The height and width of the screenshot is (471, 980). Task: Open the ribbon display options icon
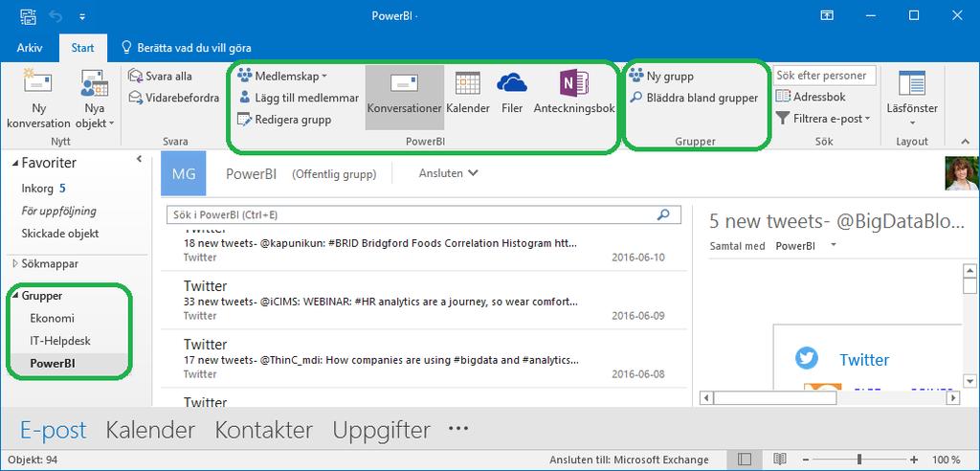click(x=827, y=15)
